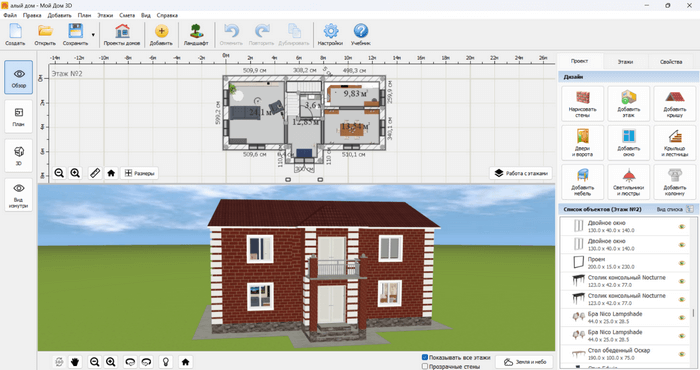Toggle visibility of first Двойное окно
Screen dimensions: 700x370
(682, 226)
